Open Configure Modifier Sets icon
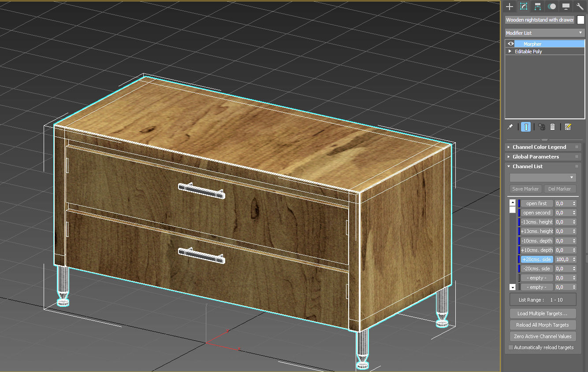 (x=568, y=127)
